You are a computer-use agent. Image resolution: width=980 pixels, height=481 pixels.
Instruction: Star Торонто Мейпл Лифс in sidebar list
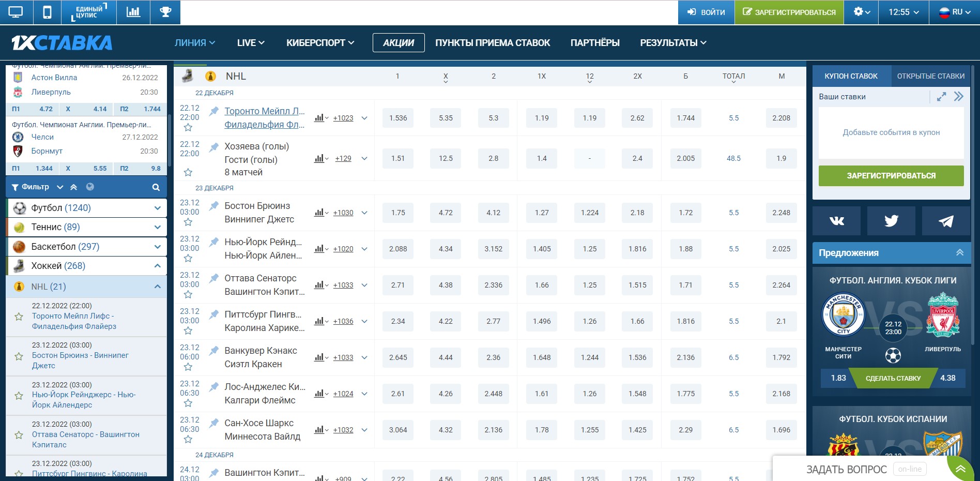tap(19, 317)
